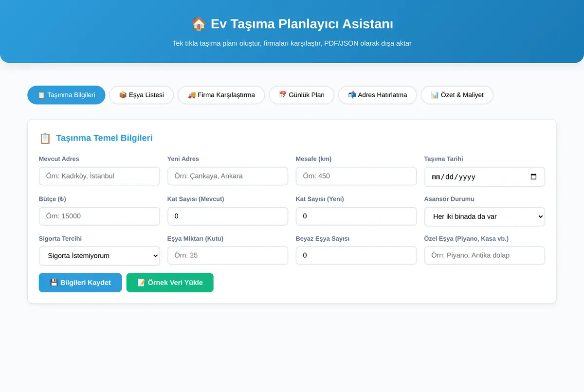
Task: Click the Bütçe input field
Action: [99, 216]
